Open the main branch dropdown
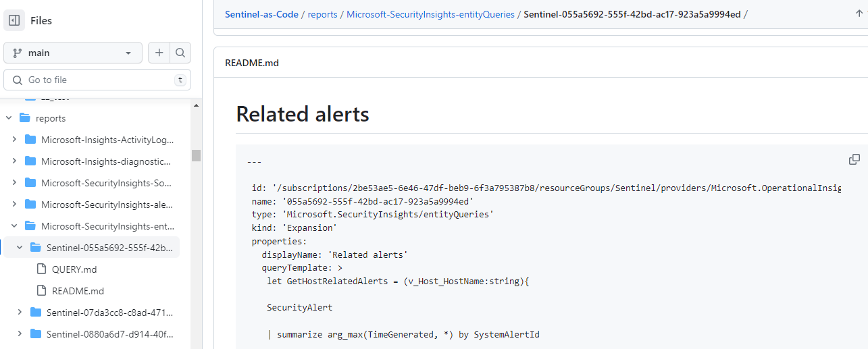This screenshot has width=868, height=349. pos(73,53)
